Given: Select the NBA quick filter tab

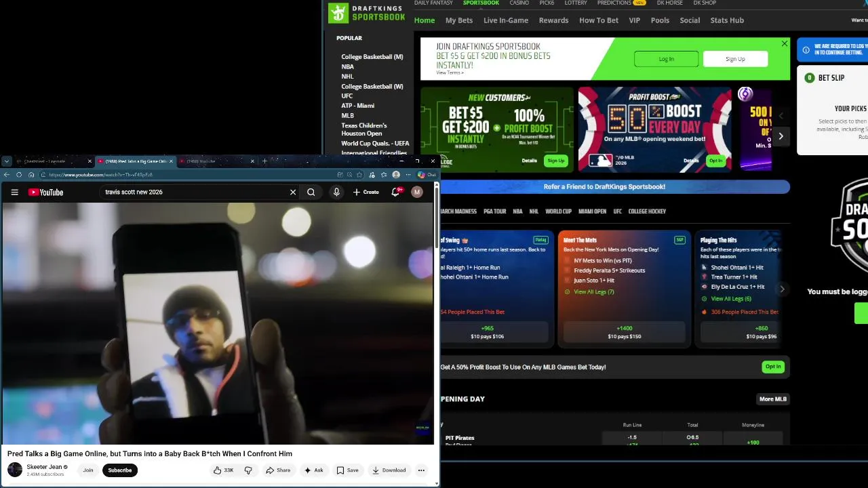Looking at the screenshot, I should [x=517, y=211].
